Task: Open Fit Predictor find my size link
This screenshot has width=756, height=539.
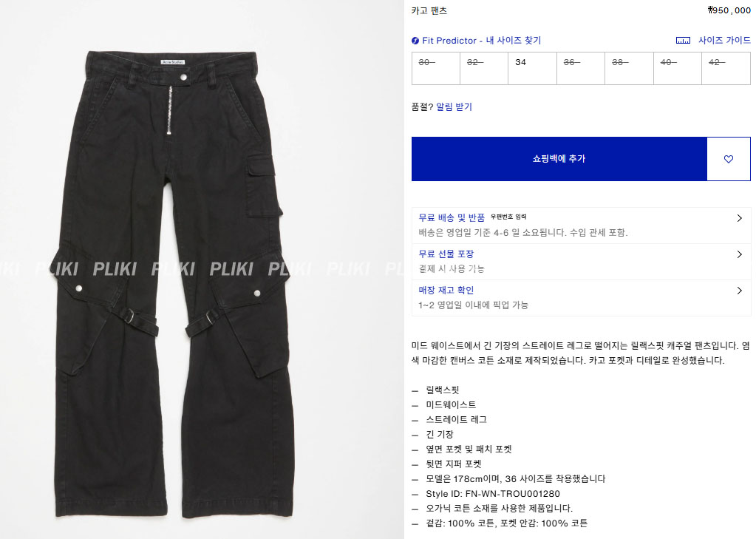Action: [482, 41]
